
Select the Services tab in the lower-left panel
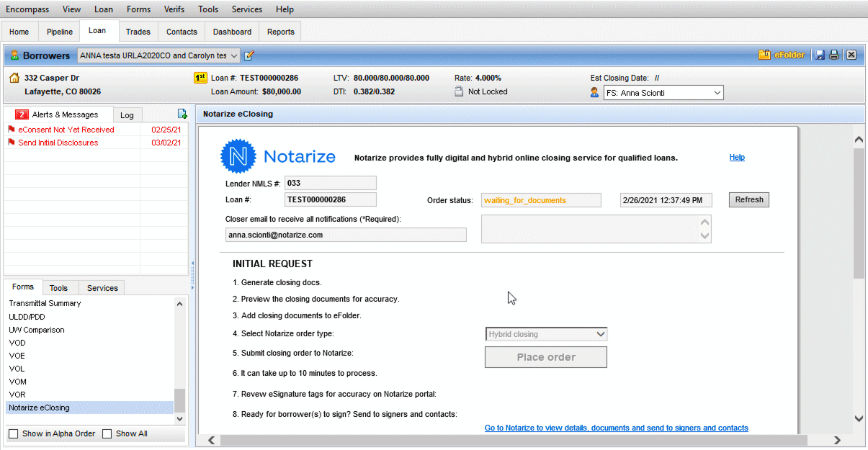click(x=102, y=288)
